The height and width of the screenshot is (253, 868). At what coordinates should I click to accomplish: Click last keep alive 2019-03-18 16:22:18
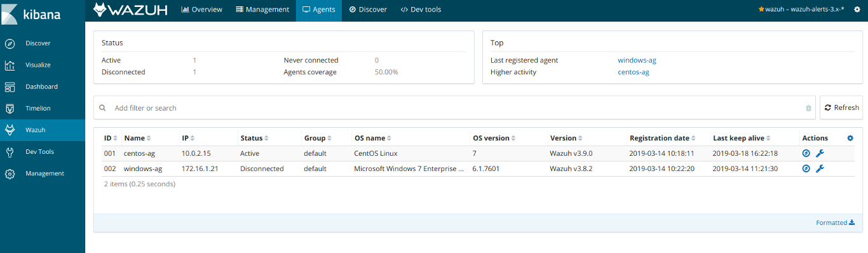(745, 153)
